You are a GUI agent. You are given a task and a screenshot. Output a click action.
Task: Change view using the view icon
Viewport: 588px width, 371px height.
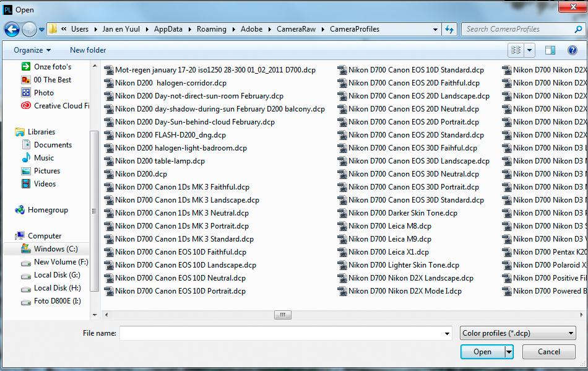click(516, 50)
